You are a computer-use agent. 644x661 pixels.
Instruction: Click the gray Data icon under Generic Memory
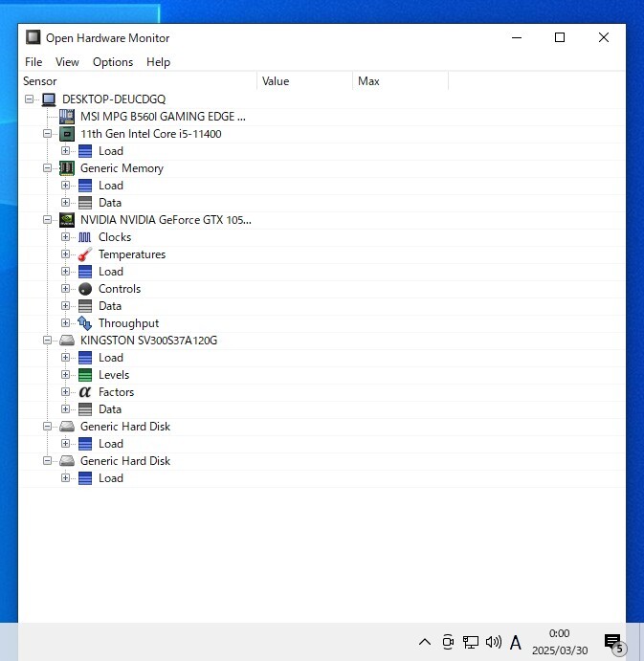[x=85, y=203]
